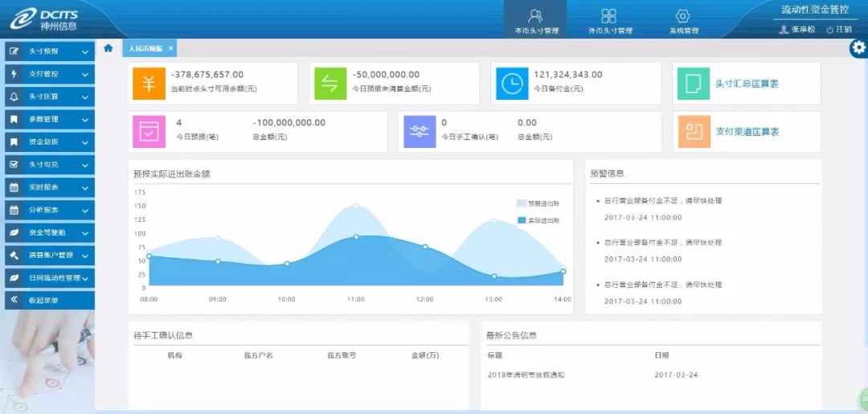The image size is (868, 414).
Task: Toggle the 预报进出账 legend series in the chart
Action: (538, 203)
